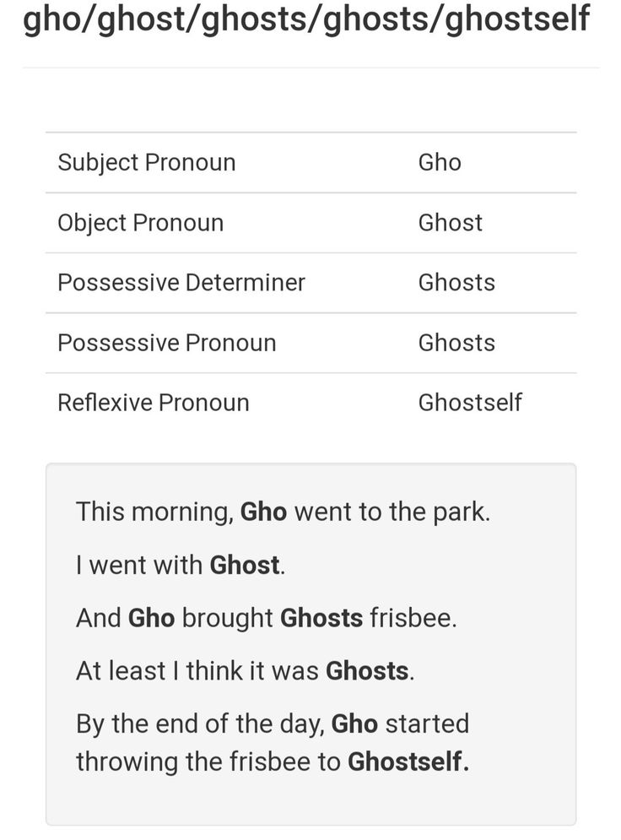Click the gho/ghost/ghosts/ghosts/ghostself heading

point(306,19)
